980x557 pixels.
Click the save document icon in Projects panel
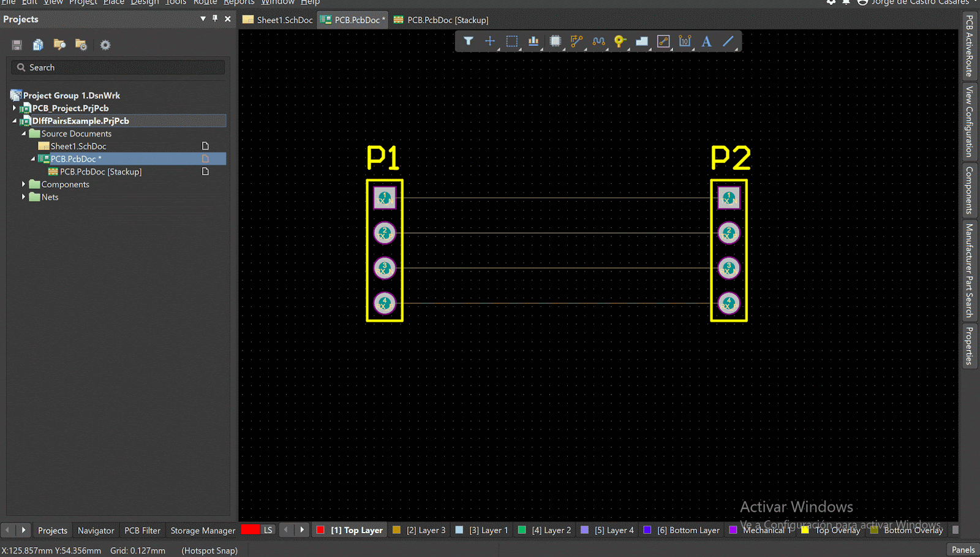(17, 45)
